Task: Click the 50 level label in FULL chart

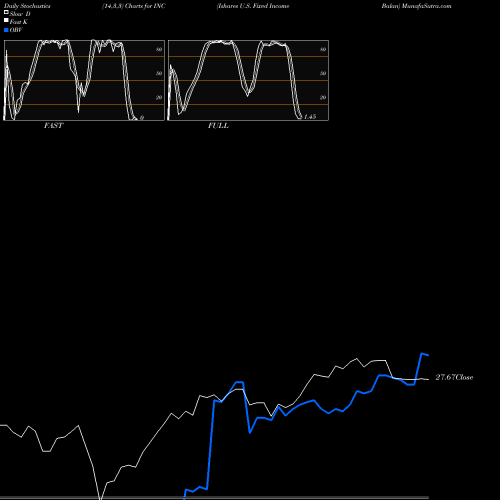Action: click(x=323, y=73)
